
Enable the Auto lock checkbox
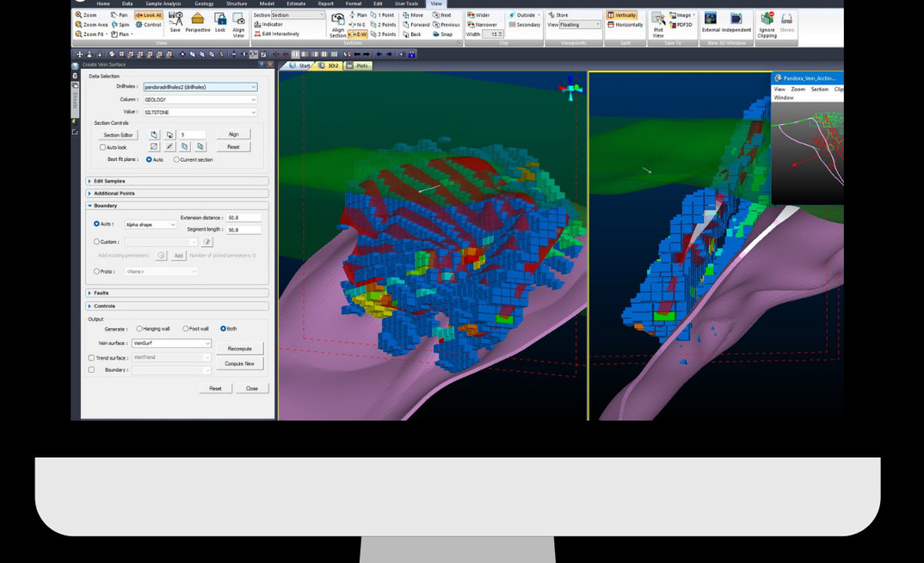(102, 146)
